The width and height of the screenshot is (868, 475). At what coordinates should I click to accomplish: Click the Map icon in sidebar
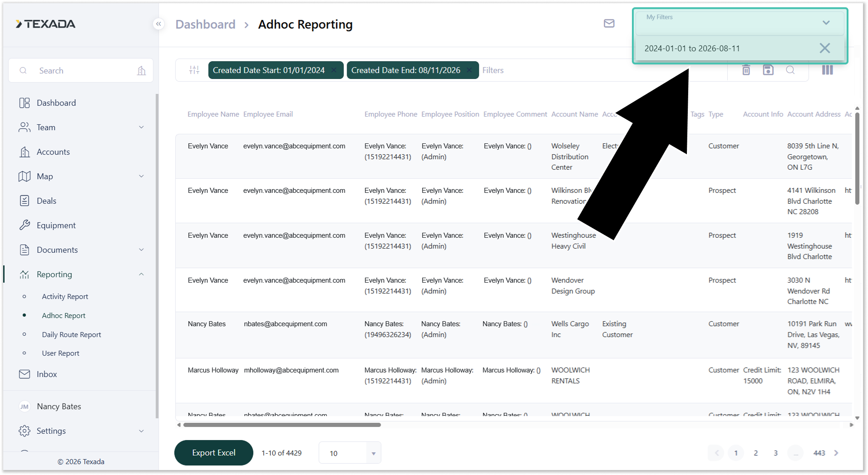[25, 176]
